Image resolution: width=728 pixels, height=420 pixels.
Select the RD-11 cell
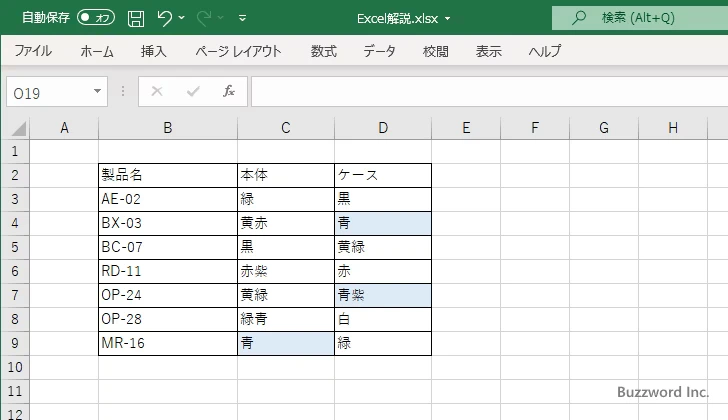pyautogui.click(x=168, y=271)
